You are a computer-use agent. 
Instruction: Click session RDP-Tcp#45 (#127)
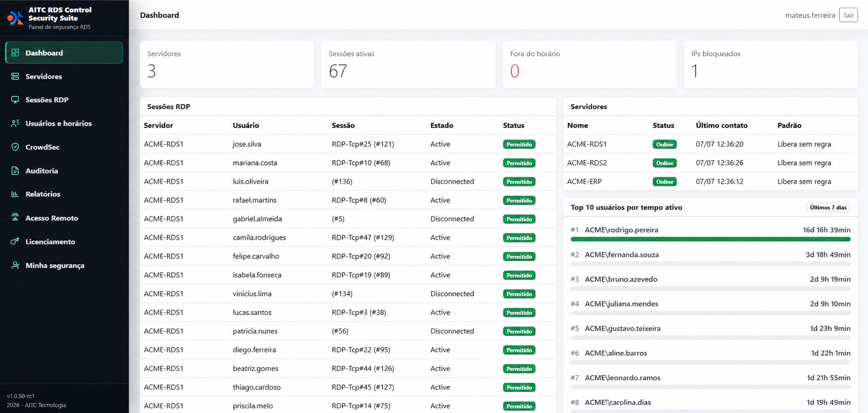[363, 387]
